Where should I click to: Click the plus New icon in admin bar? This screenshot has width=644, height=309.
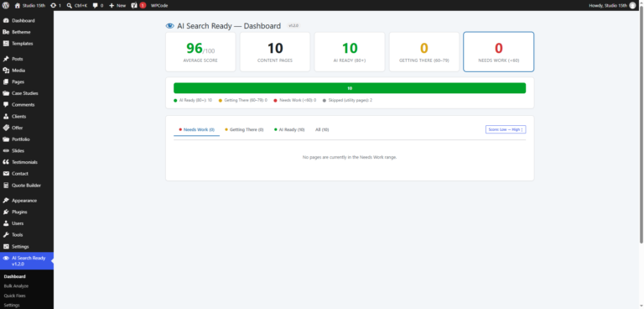pos(112,5)
